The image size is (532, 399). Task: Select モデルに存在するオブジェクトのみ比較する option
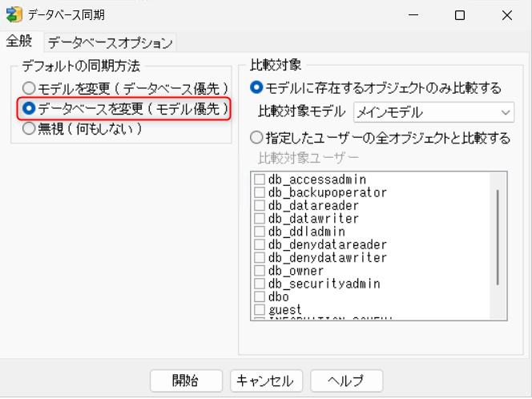[x=256, y=87]
